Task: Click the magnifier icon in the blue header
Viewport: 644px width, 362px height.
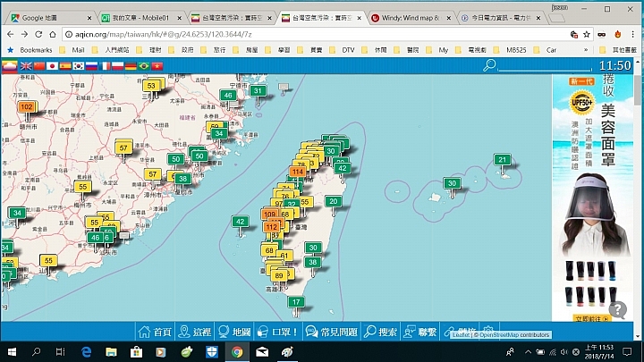Action: pyautogui.click(x=489, y=65)
